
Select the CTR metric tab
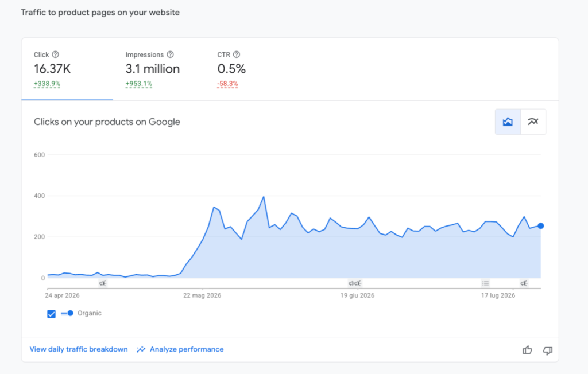pyautogui.click(x=231, y=69)
